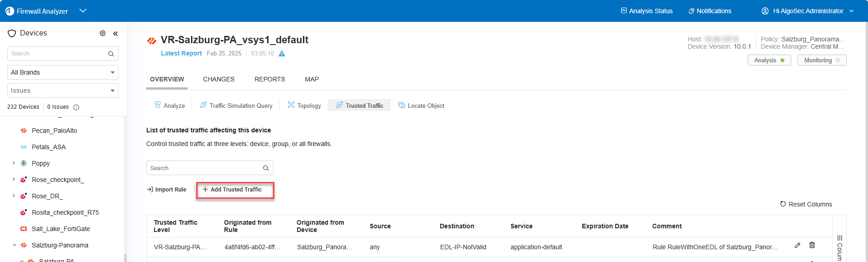Switch to the REPORTS tab
The image size is (868, 262).
pyautogui.click(x=269, y=79)
